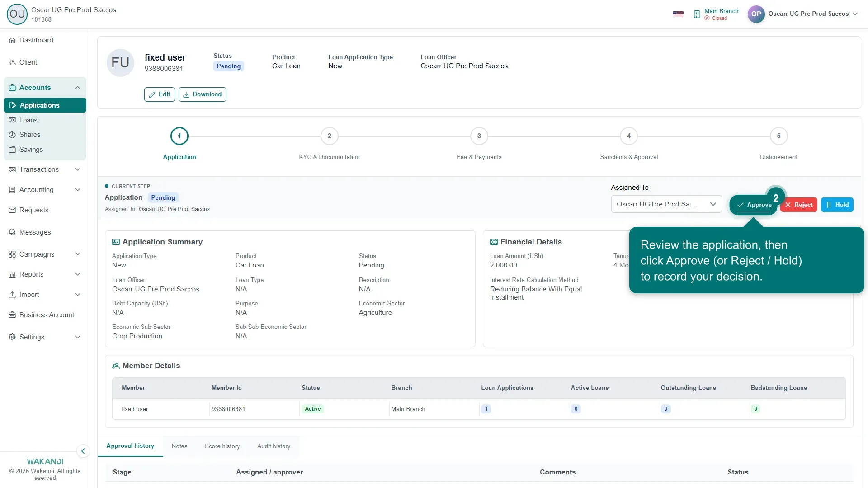Go to step 5 Disbursement
Viewport: 868px width, 488px height.
778,136
